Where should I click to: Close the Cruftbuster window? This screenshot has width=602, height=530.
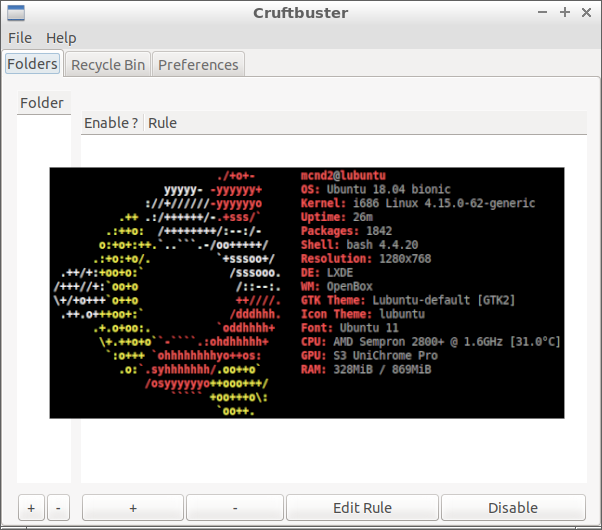click(586, 12)
